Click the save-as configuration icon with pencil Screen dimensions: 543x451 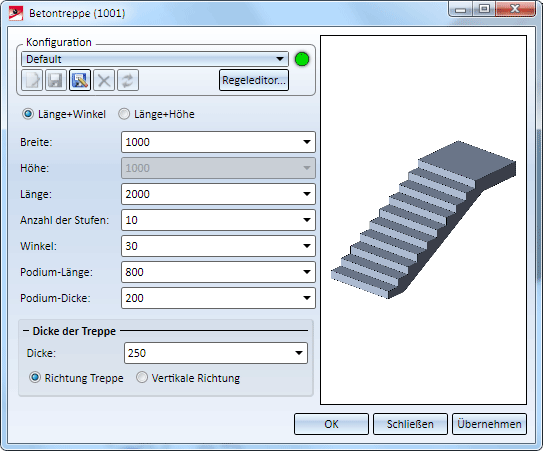(80, 80)
